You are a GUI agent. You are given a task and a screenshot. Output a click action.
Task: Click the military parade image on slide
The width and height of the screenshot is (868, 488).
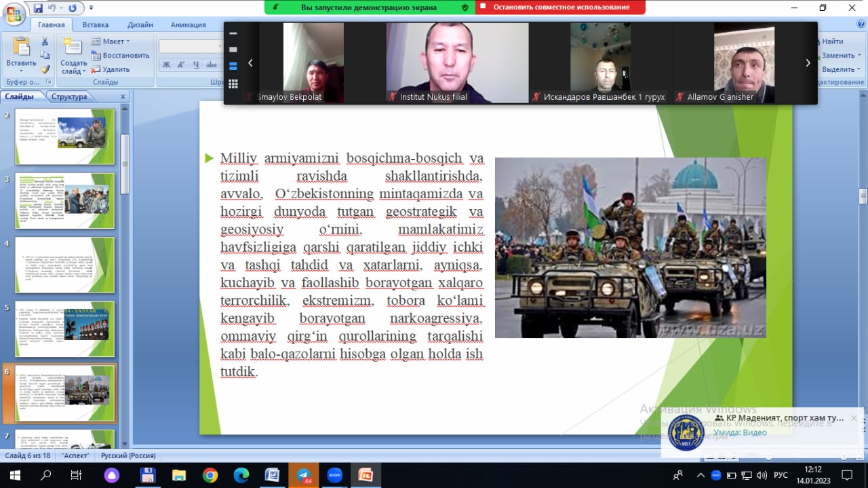[630, 247]
